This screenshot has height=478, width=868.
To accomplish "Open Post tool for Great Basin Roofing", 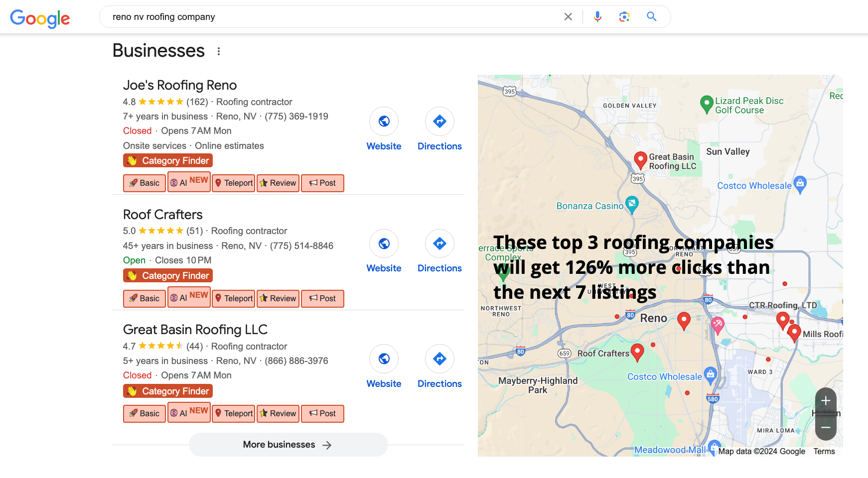I will (322, 413).
